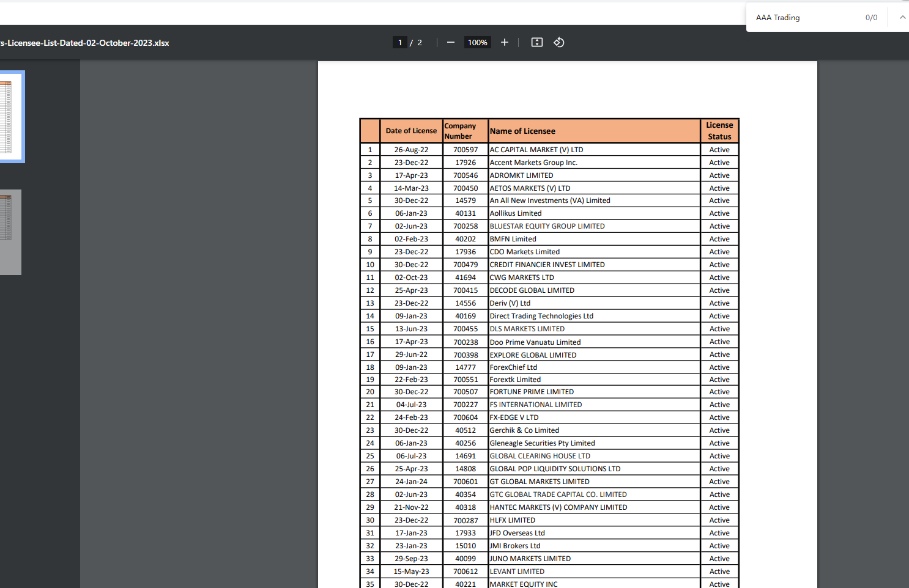Click the 100% zoom level field

(x=477, y=42)
